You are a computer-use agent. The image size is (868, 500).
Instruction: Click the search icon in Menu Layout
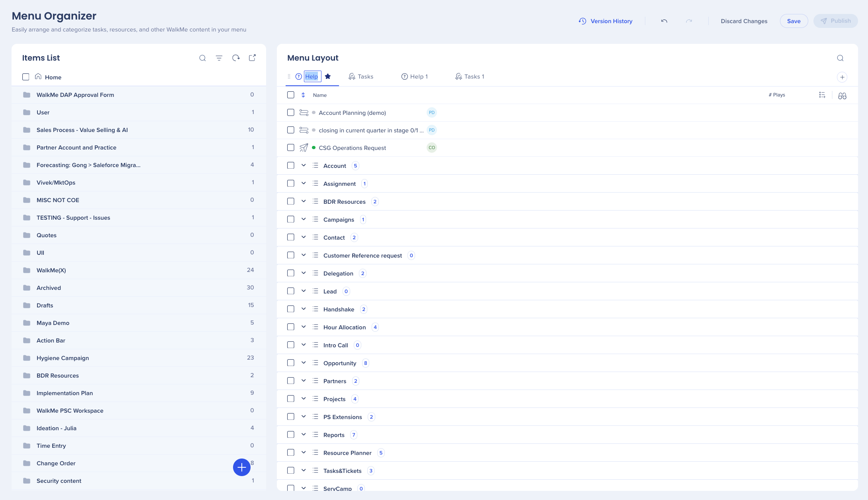point(840,58)
